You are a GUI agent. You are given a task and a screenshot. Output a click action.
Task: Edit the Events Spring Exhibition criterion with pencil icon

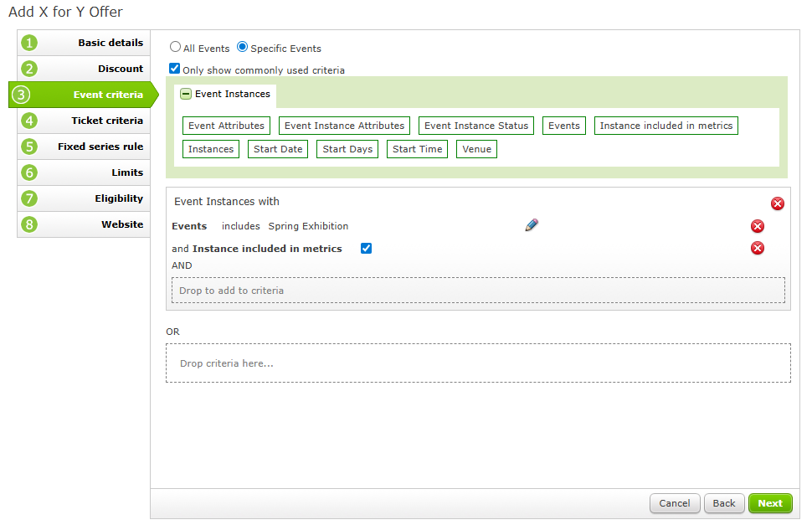(x=532, y=225)
